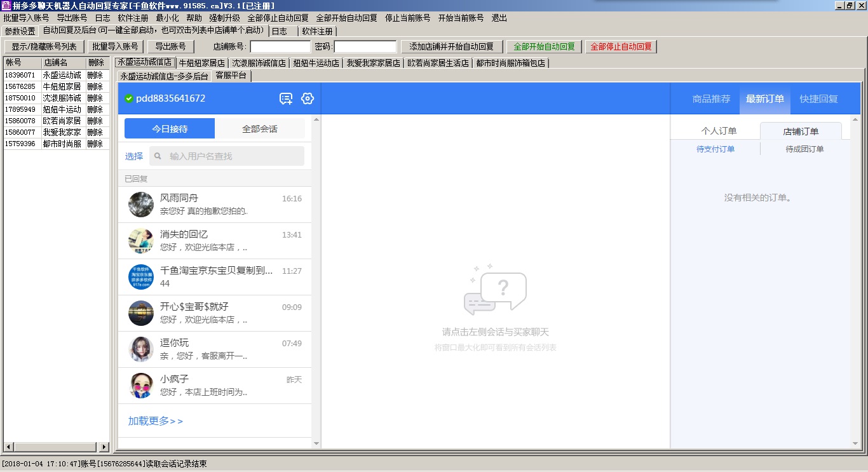Open the 快捷回复 tab
The image size is (868, 472).
coord(818,99)
